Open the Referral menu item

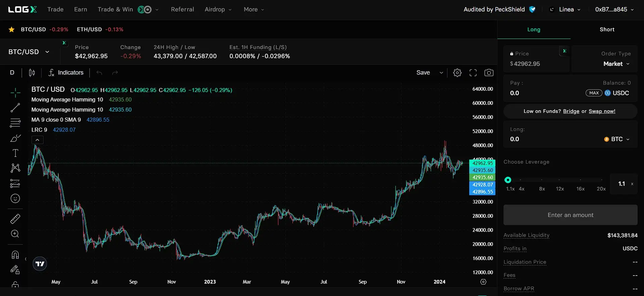click(x=182, y=9)
